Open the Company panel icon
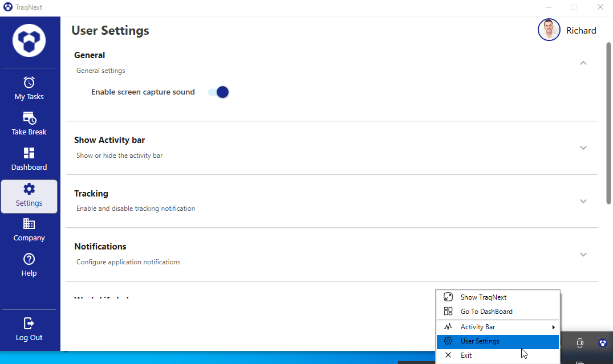Viewport: 613px width, 364px height. point(29,224)
